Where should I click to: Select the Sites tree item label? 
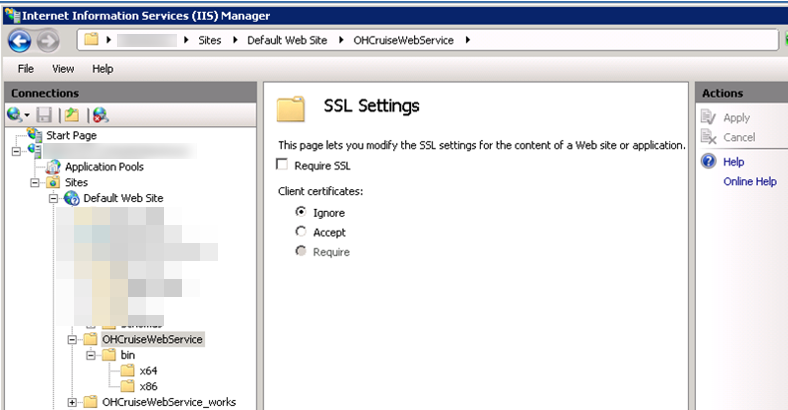(76, 182)
